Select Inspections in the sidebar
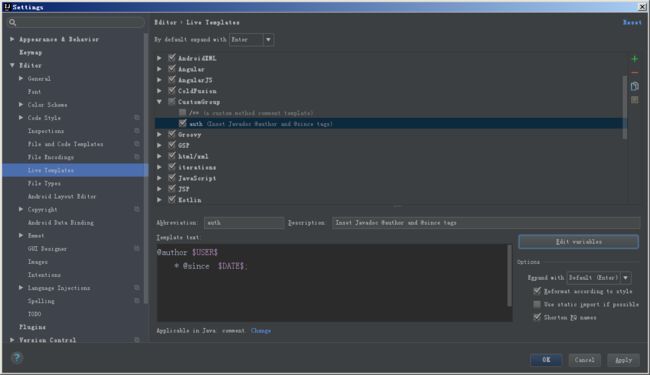650x375 pixels. [46, 131]
